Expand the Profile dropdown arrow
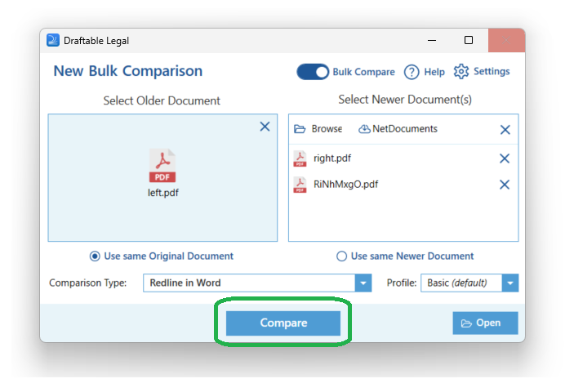 tap(510, 283)
